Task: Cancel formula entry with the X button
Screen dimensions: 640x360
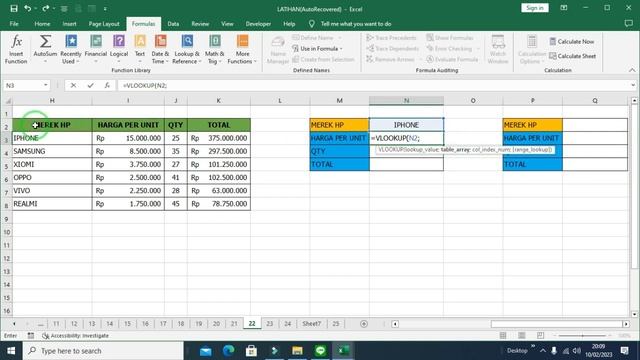Action: [x=73, y=85]
